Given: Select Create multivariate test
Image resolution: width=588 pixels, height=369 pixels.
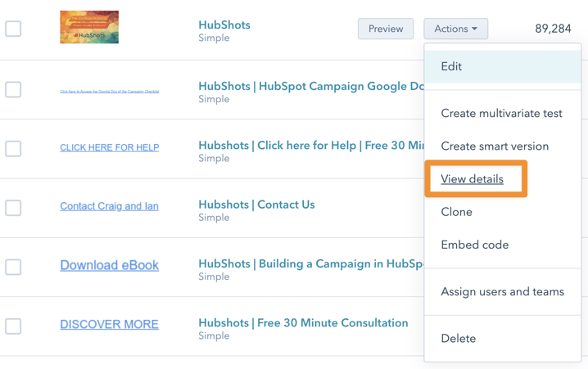Looking at the screenshot, I should (501, 114).
